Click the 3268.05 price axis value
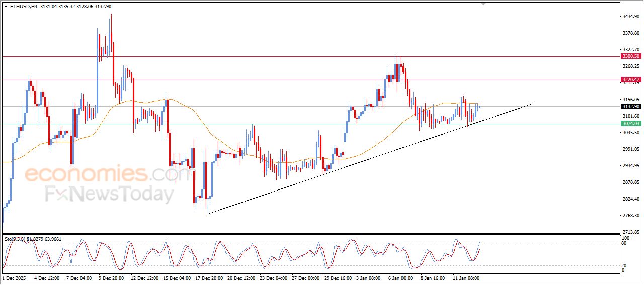 [x=631, y=66]
